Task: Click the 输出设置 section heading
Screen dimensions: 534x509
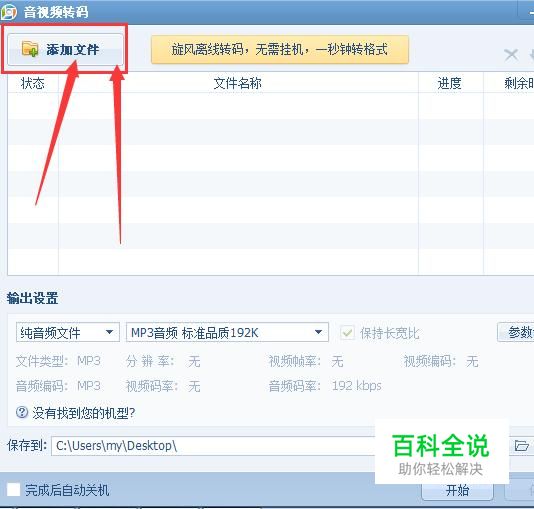Action: coord(33,298)
